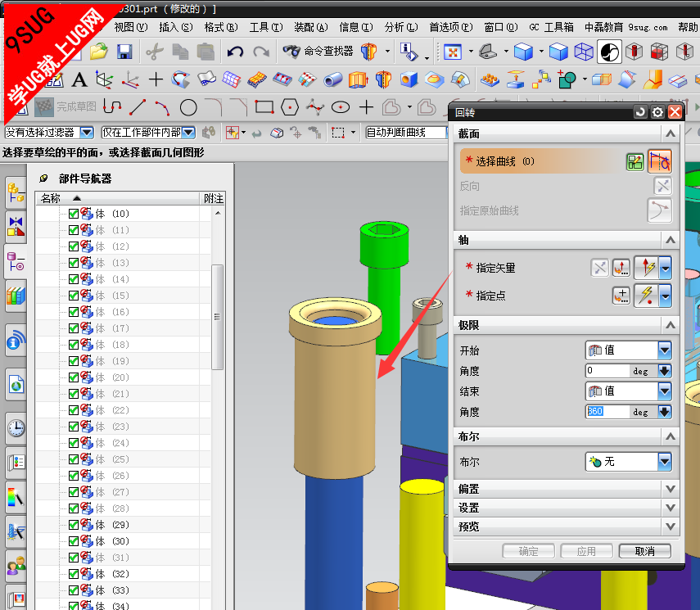Open the Roles sidebar tab
The image size is (700, 610).
pyautogui.click(x=16, y=564)
